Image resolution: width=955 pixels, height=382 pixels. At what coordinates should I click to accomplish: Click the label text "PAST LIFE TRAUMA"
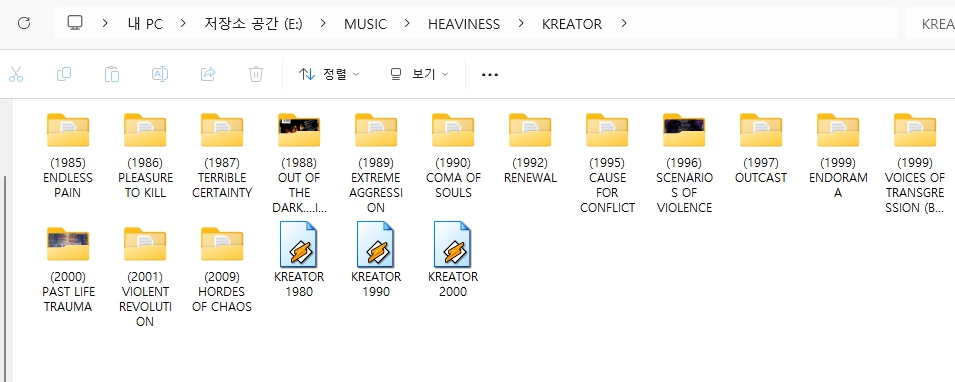coord(68,299)
